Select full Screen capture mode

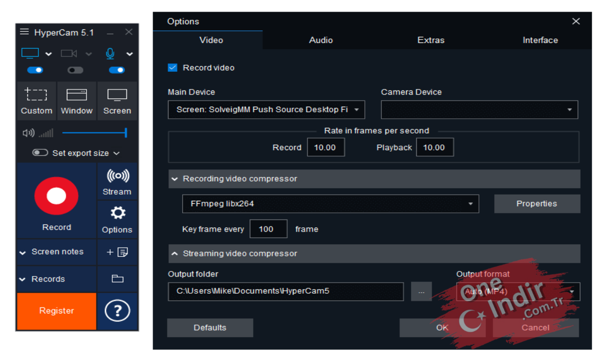click(x=117, y=101)
